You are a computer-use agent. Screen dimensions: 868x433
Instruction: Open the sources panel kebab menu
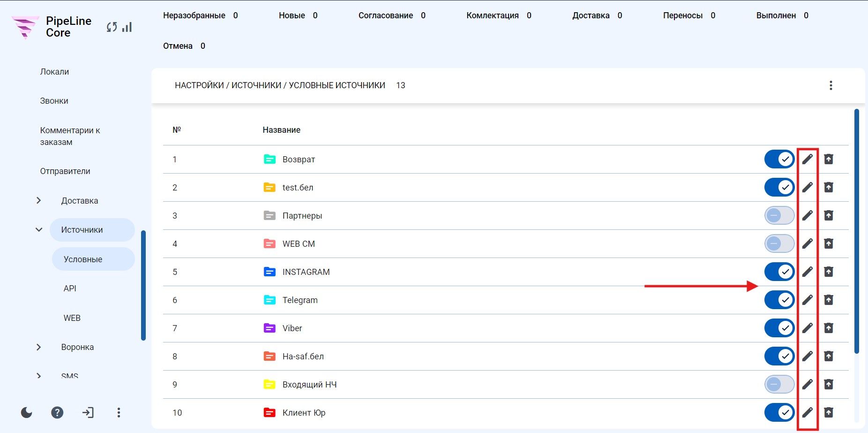[831, 85]
